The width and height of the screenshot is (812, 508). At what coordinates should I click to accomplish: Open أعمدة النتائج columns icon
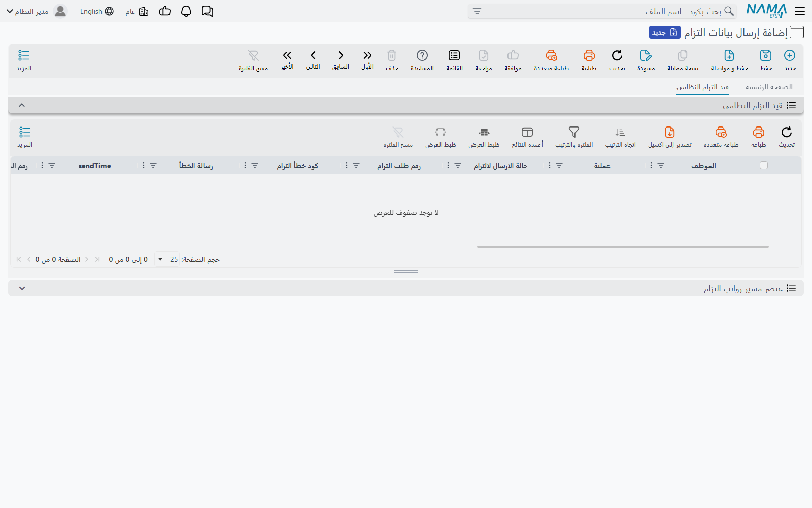click(x=527, y=132)
